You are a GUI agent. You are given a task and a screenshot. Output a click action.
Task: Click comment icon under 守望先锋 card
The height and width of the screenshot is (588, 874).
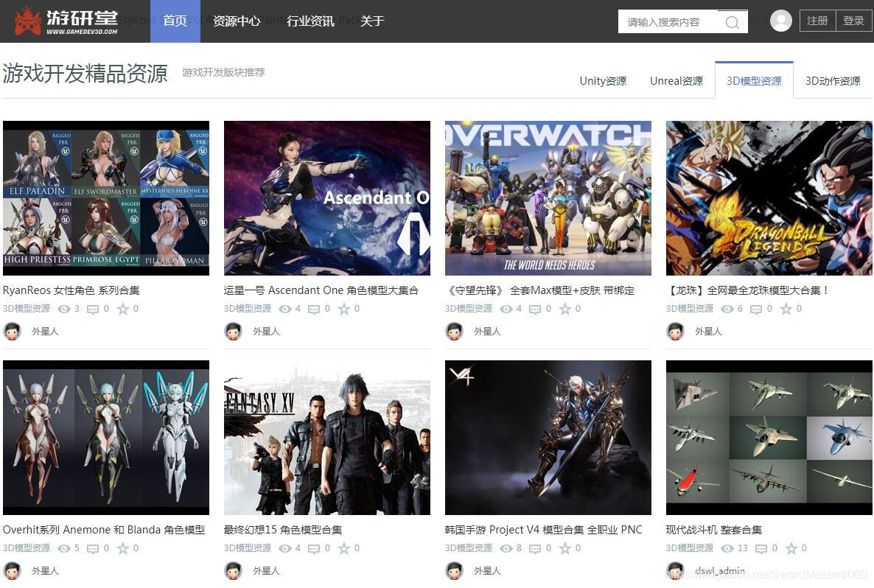pos(535,309)
